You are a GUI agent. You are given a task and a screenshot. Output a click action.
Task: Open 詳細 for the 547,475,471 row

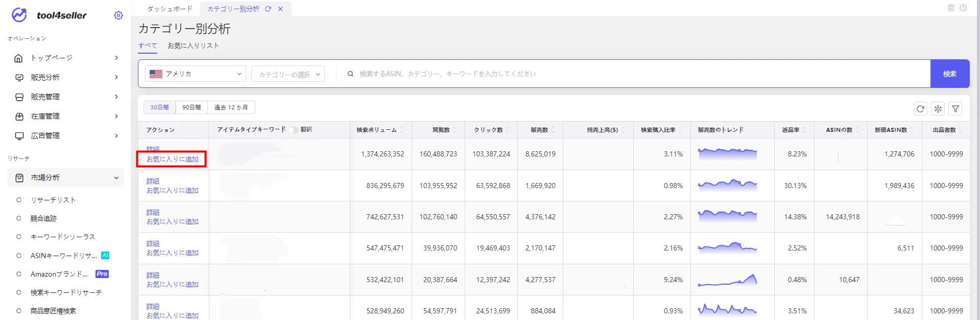(x=153, y=243)
